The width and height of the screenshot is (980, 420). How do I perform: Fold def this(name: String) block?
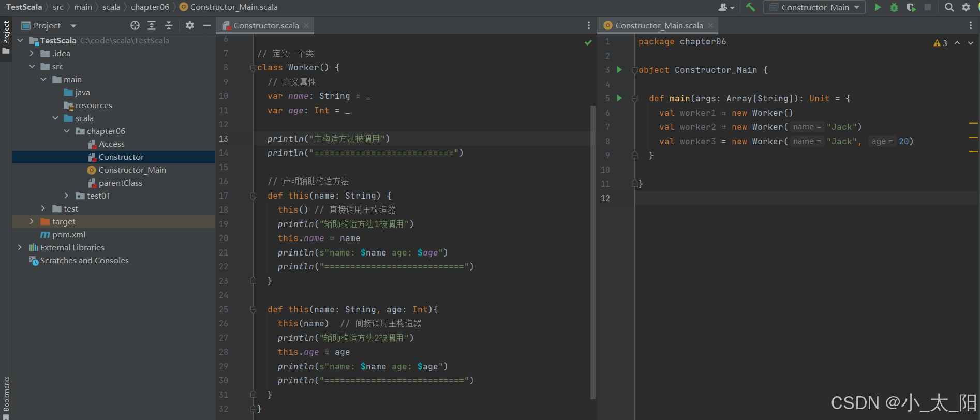[253, 196]
